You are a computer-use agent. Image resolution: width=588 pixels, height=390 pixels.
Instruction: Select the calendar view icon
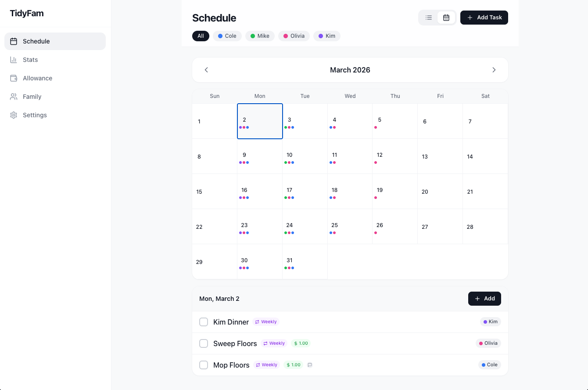tap(446, 18)
